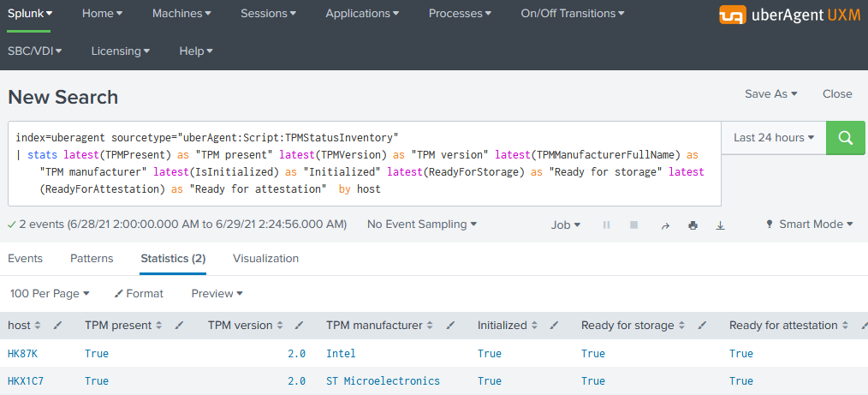Click pencil icon beside TPM present column
The height and width of the screenshot is (395, 868).
(x=180, y=326)
